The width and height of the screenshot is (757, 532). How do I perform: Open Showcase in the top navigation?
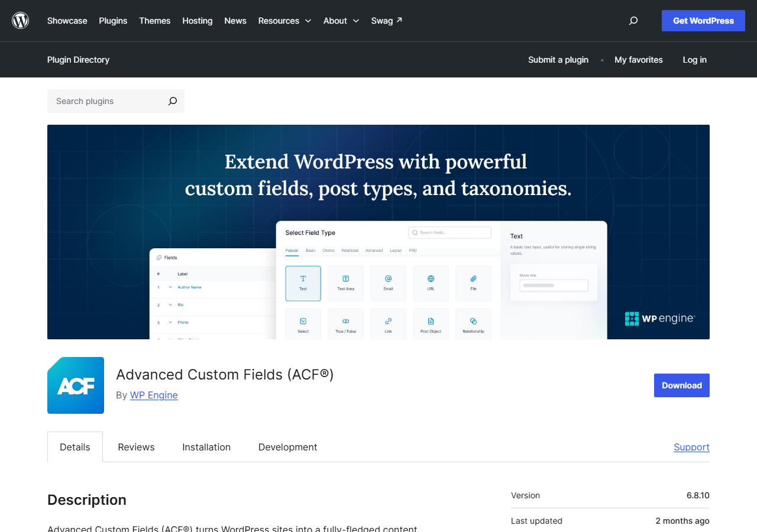67,21
